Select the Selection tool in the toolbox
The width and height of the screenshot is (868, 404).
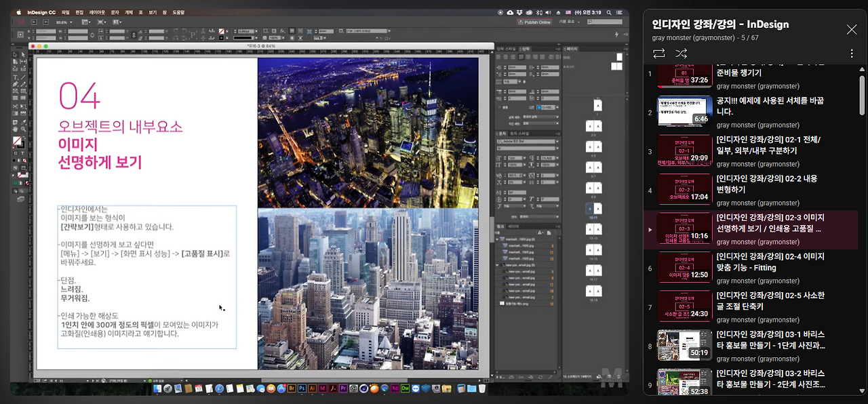[15, 54]
